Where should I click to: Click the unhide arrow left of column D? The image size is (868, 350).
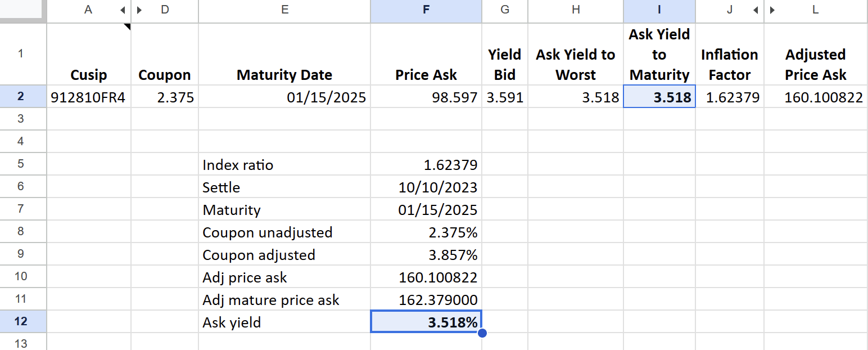click(x=139, y=10)
